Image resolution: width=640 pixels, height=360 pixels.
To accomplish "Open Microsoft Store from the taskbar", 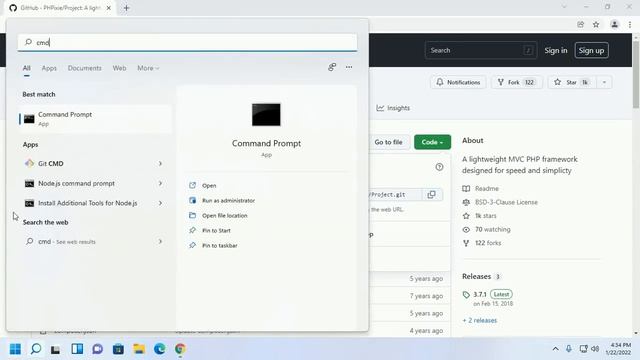I will (x=118, y=349).
